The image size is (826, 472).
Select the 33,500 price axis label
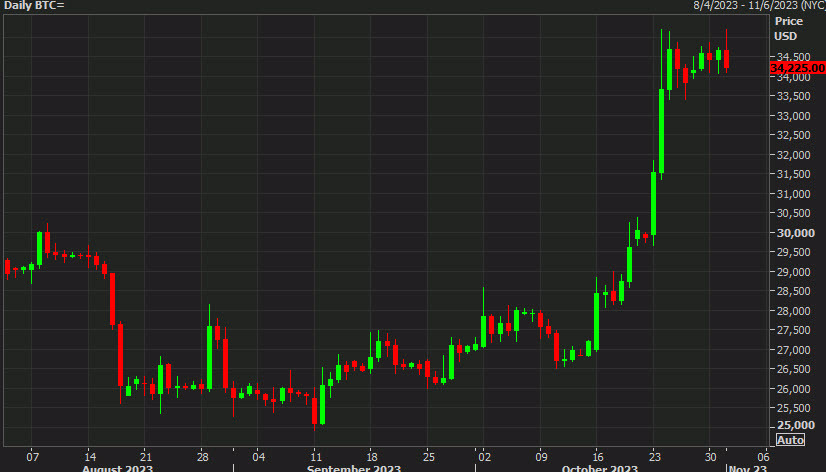tap(793, 96)
